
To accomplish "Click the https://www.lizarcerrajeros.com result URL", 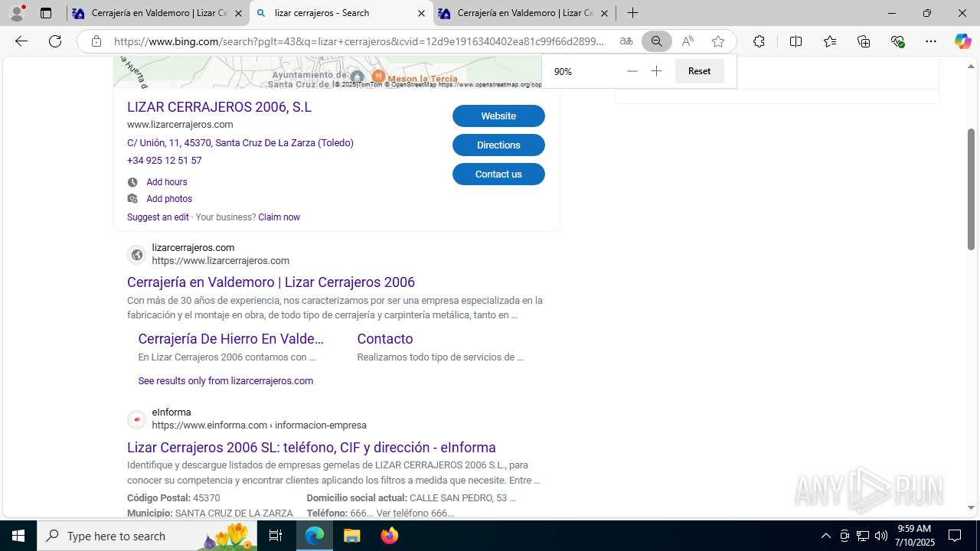I will point(220,261).
